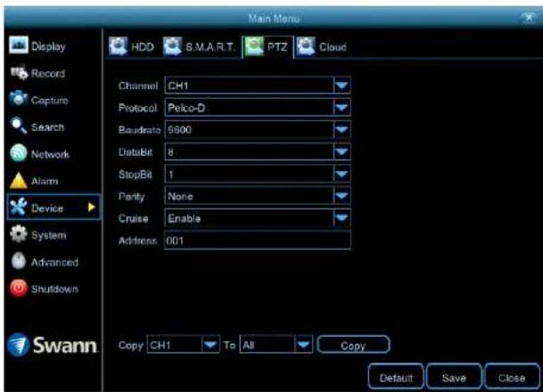
Task: Select the Device tools icon
Action: (19, 208)
